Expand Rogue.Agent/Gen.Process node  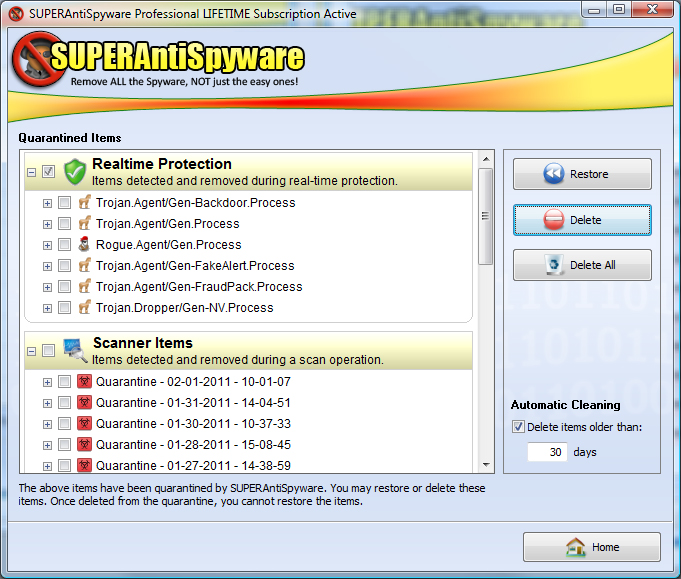(47, 245)
